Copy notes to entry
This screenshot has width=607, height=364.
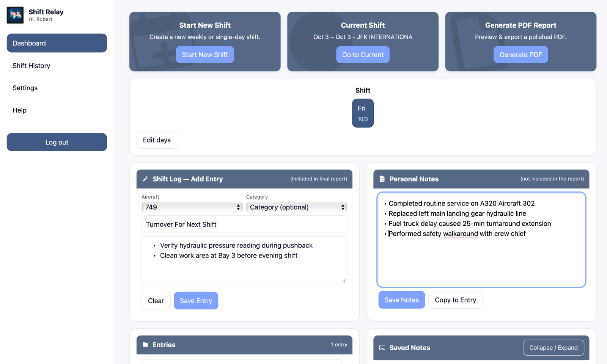coord(455,300)
